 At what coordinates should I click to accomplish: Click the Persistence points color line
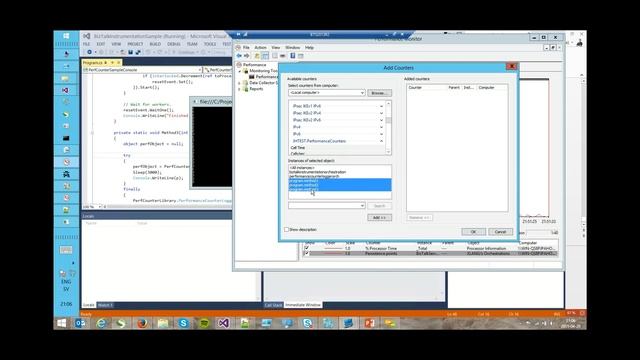333,253
